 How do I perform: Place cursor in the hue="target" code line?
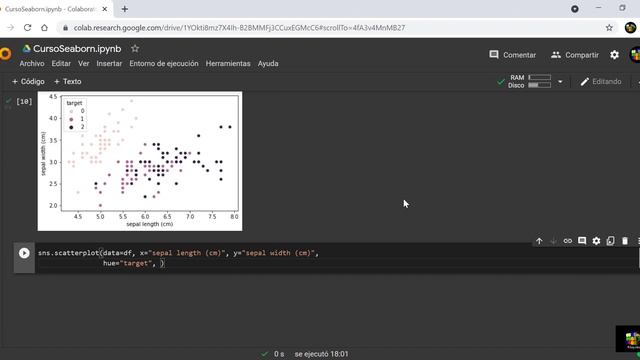click(133, 263)
